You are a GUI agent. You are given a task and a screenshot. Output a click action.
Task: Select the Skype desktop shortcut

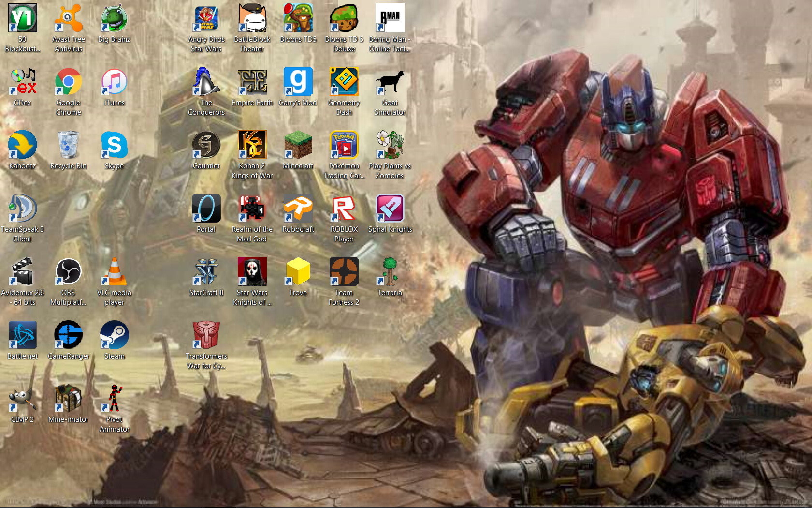(115, 145)
